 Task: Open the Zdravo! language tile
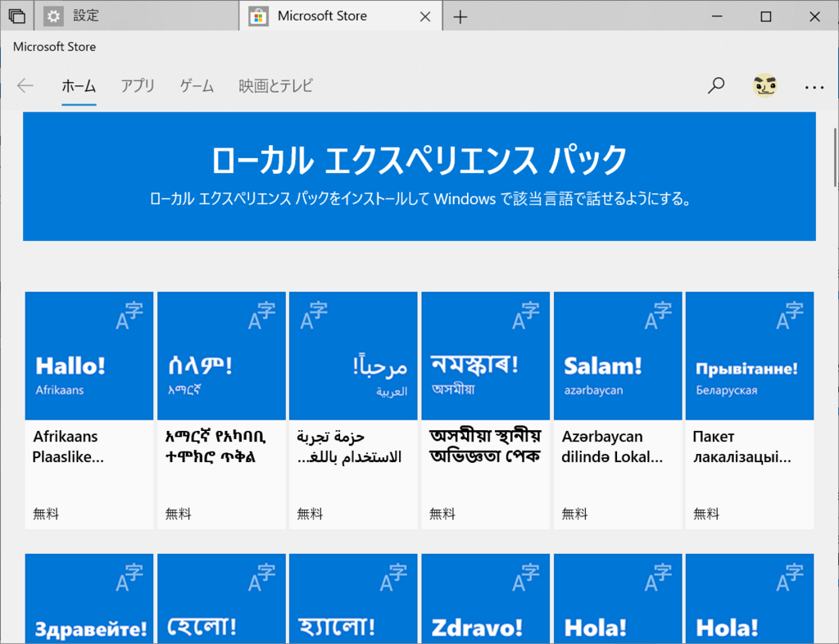point(486,599)
